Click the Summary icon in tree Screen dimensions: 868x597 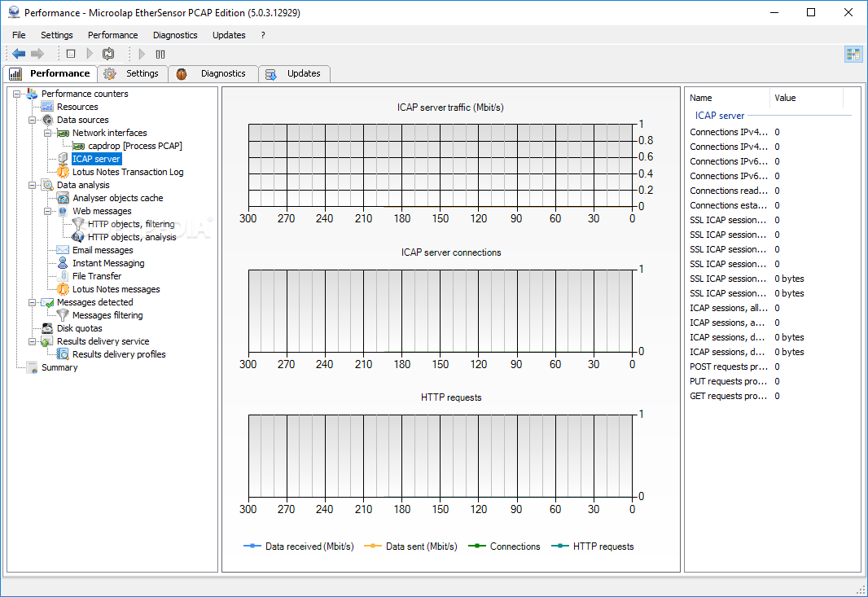pyautogui.click(x=32, y=367)
